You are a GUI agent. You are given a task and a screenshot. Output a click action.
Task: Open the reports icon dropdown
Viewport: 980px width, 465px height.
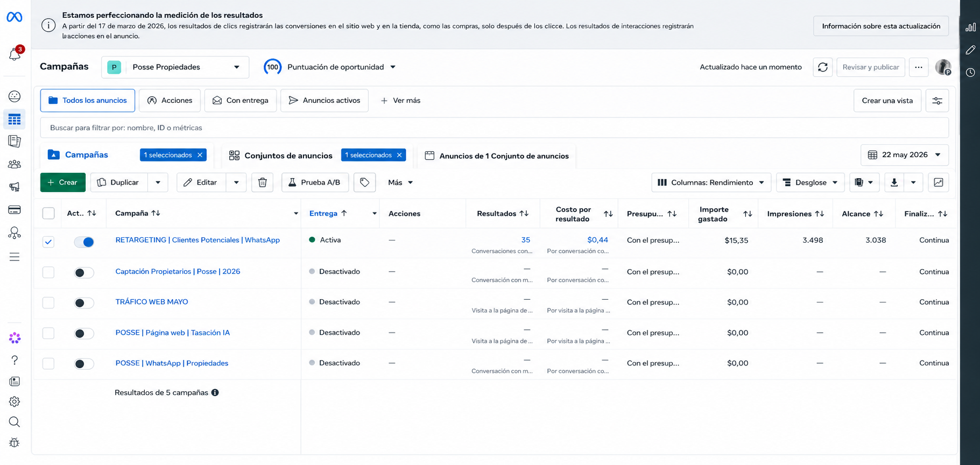coord(864,182)
